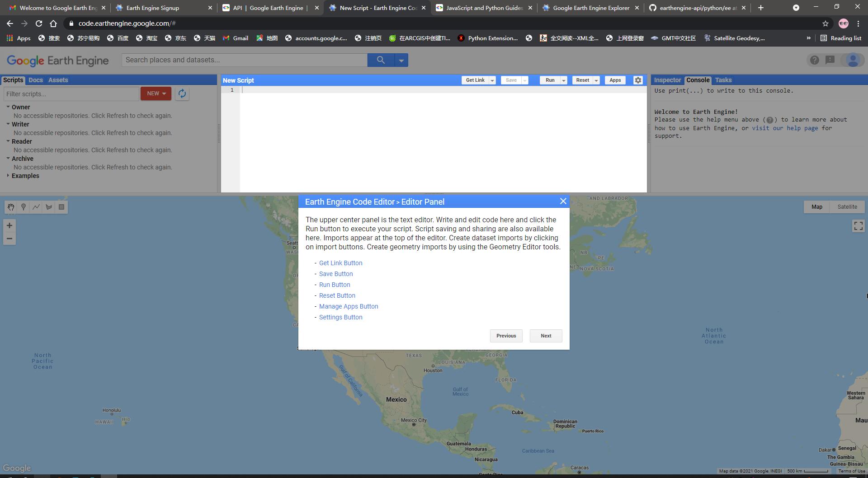Select the add marker geometry tool
The image size is (868, 478).
(24, 207)
